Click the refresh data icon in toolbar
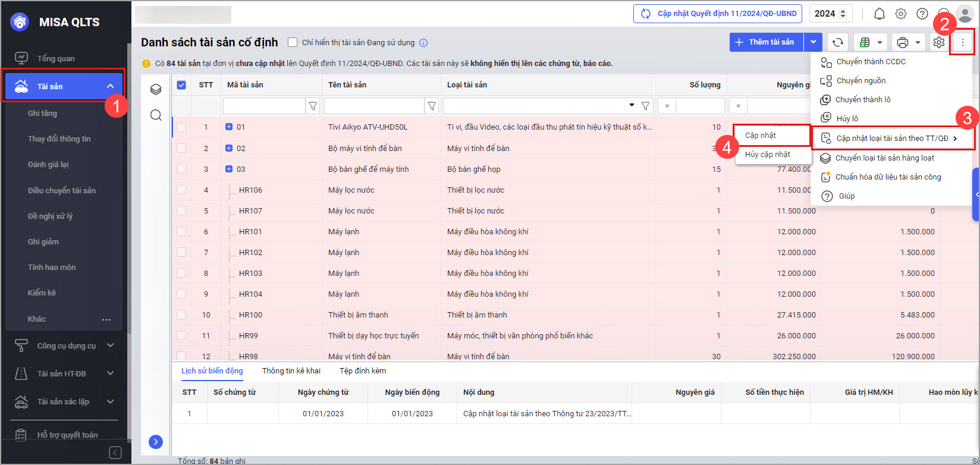The image size is (980, 465). 837,42
